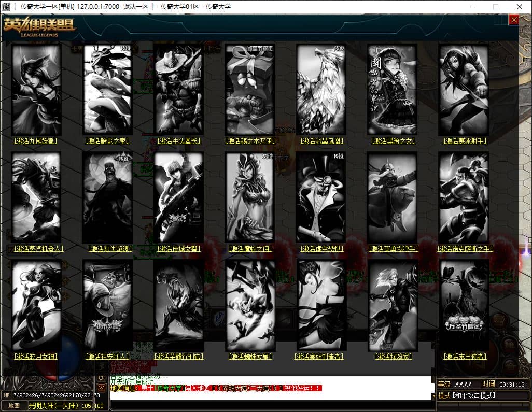Click the minotaur chief portrait card
Screen dimensions: 532x412
pyautogui.click(x=179, y=90)
